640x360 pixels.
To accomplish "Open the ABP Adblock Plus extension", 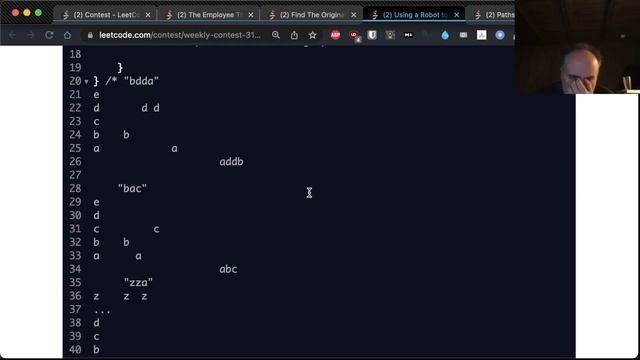I will 335,35.
